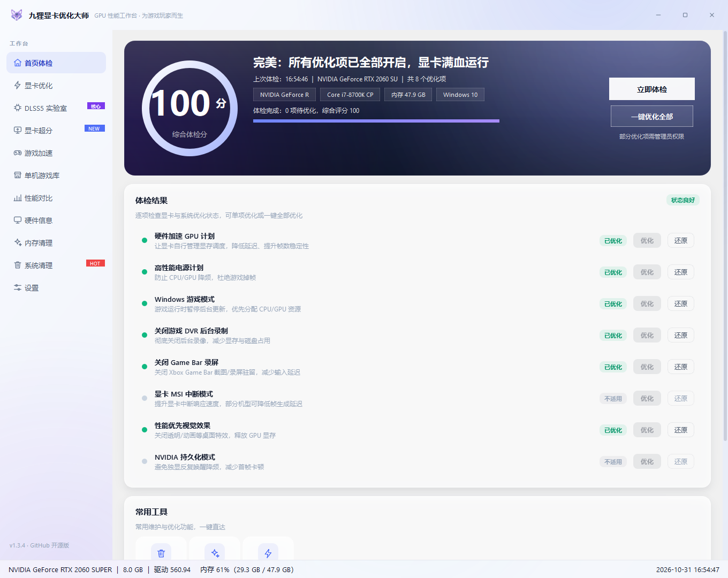Restore Windows 游戏模式 with 还原
728x578 pixels.
(x=681, y=303)
